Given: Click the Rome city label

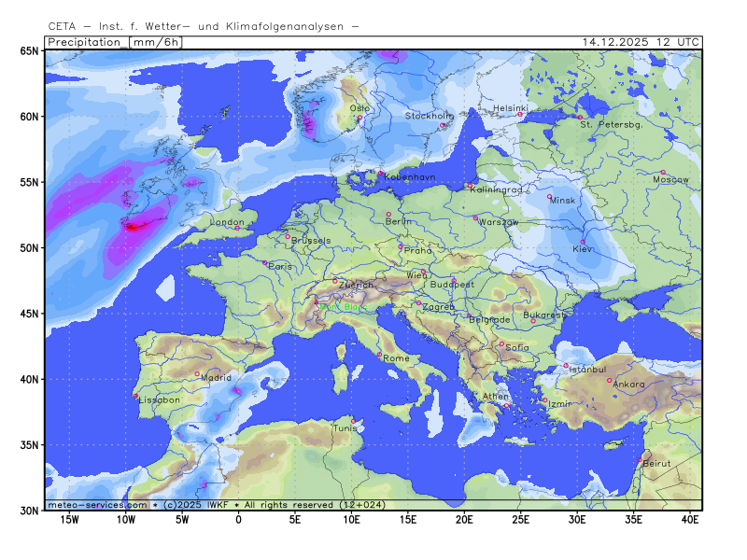Looking at the screenshot, I should point(397,358).
